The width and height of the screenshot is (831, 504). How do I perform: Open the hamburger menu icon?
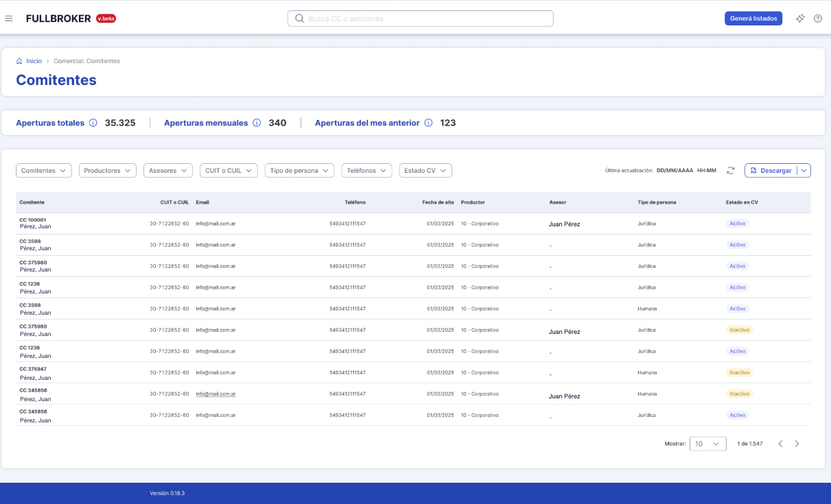click(x=9, y=19)
